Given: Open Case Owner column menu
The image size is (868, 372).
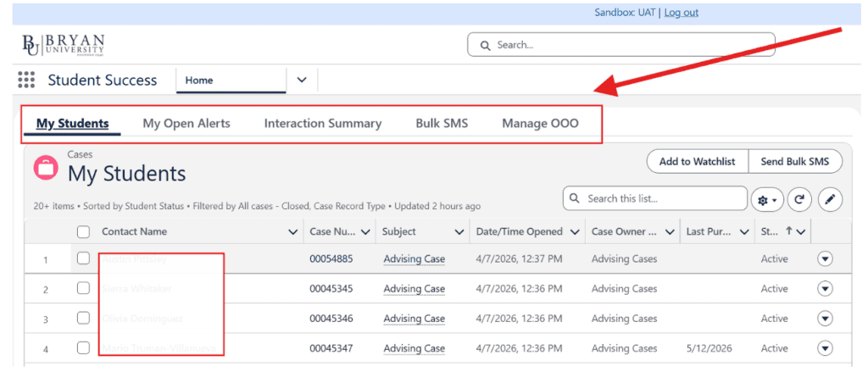Looking at the screenshot, I should tap(670, 232).
